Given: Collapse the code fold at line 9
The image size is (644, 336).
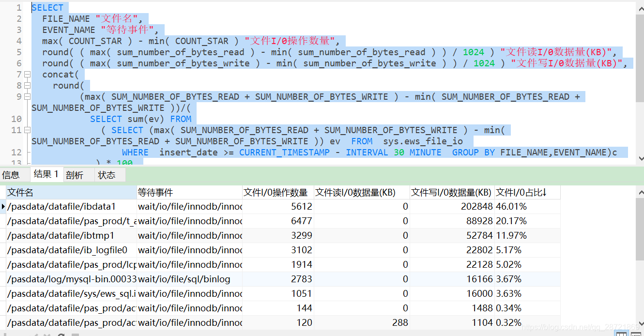Looking at the screenshot, I should tap(27, 97).
